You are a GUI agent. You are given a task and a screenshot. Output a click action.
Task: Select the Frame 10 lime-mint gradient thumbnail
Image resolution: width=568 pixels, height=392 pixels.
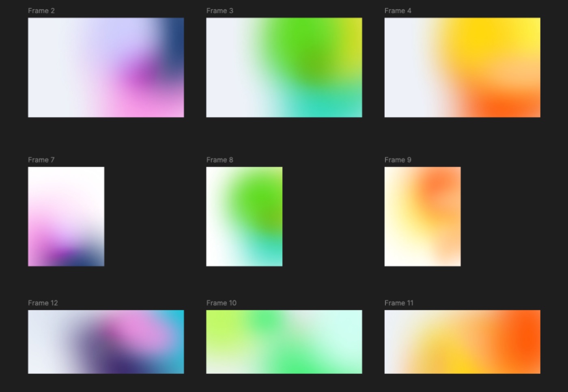pos(284,342)
